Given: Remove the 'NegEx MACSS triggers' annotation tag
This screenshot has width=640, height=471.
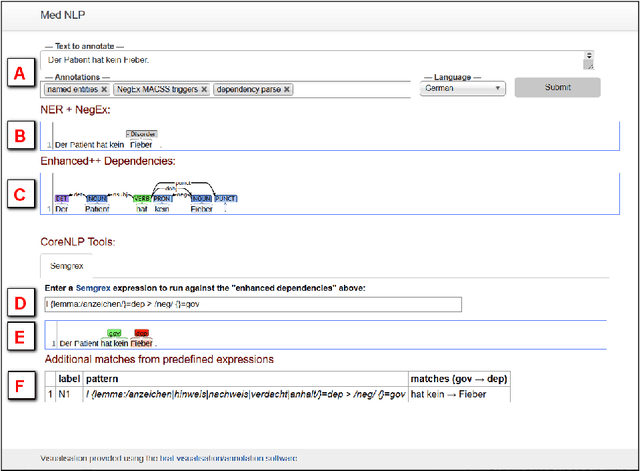Looking at the screenshot, I should 204,89.
